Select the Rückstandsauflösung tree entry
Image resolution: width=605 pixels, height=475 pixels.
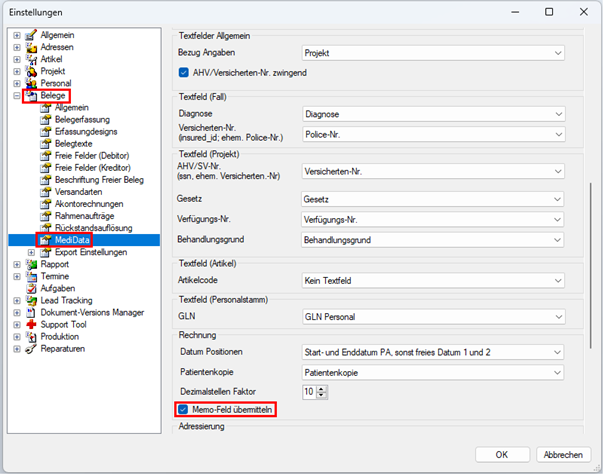coord(94,228)
